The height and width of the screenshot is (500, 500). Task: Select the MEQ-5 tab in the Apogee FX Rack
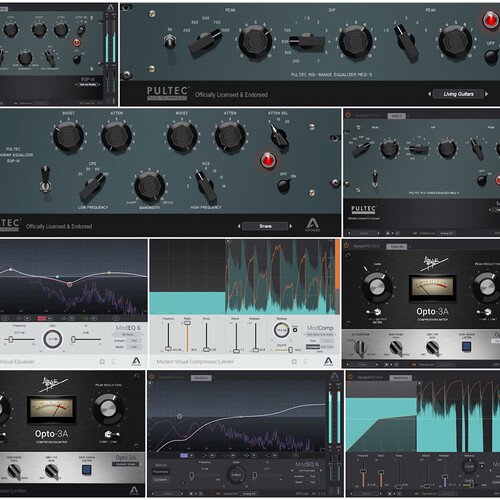tap(397, 116)
